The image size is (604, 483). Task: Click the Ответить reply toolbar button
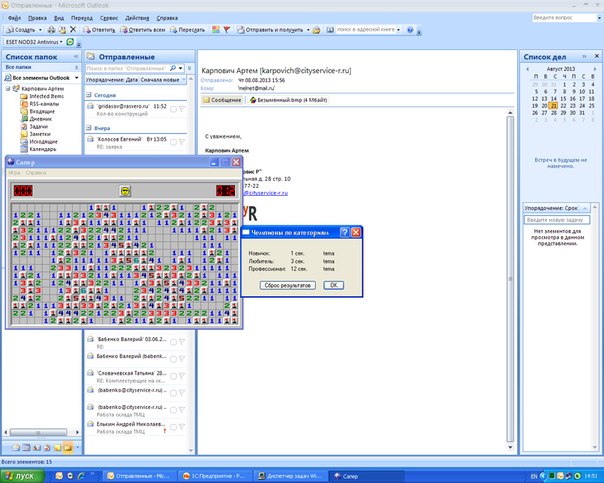(x=99, y=30)
